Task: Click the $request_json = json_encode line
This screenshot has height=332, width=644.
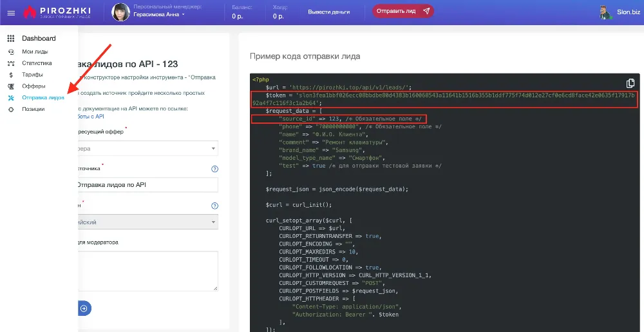Action: pos(337,189)
